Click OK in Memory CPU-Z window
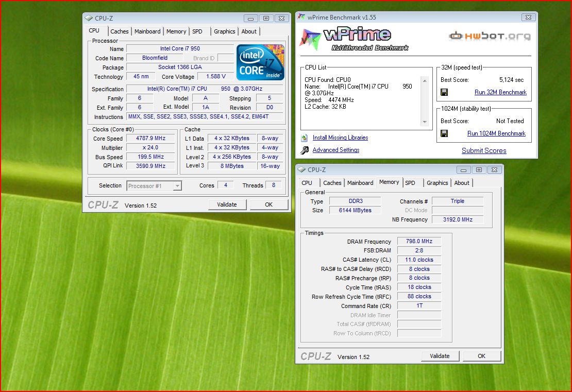This screenshot has height=392, width=572. tap(481, 356)
